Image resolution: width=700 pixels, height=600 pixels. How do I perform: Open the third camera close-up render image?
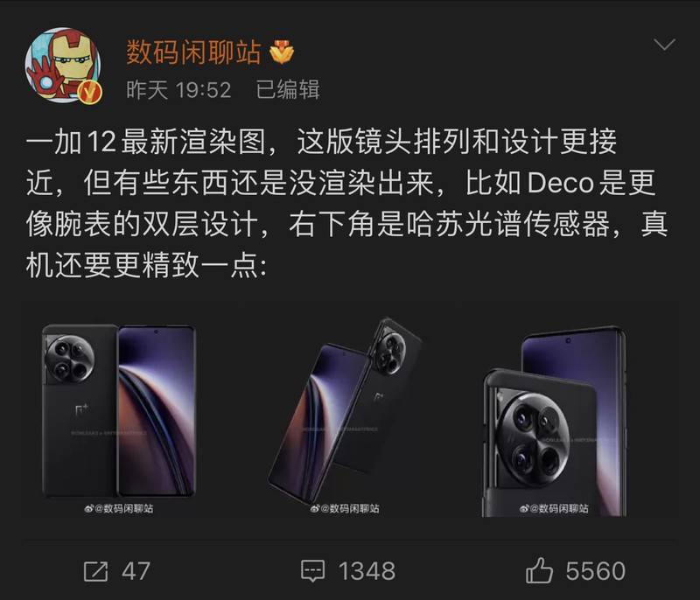pos(567,409)
